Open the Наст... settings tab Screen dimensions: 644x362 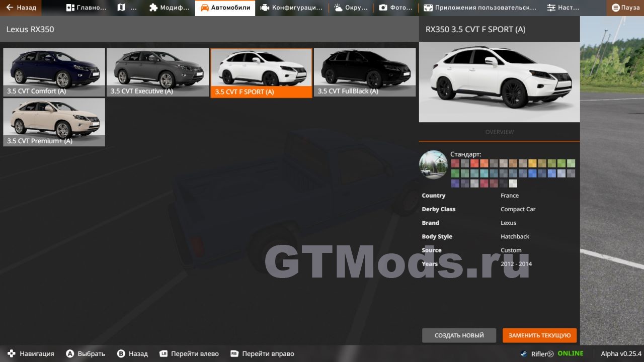point(563,8)
